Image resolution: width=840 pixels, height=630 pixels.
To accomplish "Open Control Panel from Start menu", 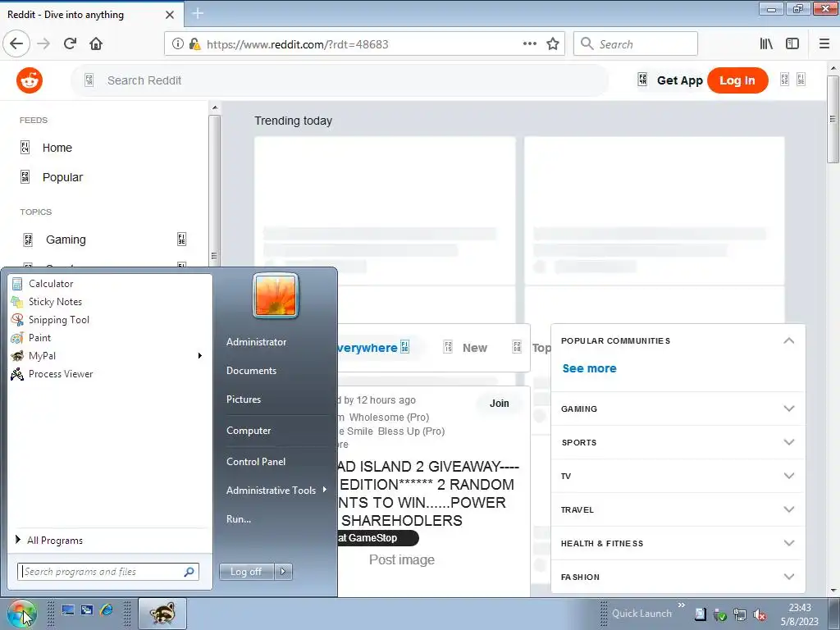I will coord(256,461).
